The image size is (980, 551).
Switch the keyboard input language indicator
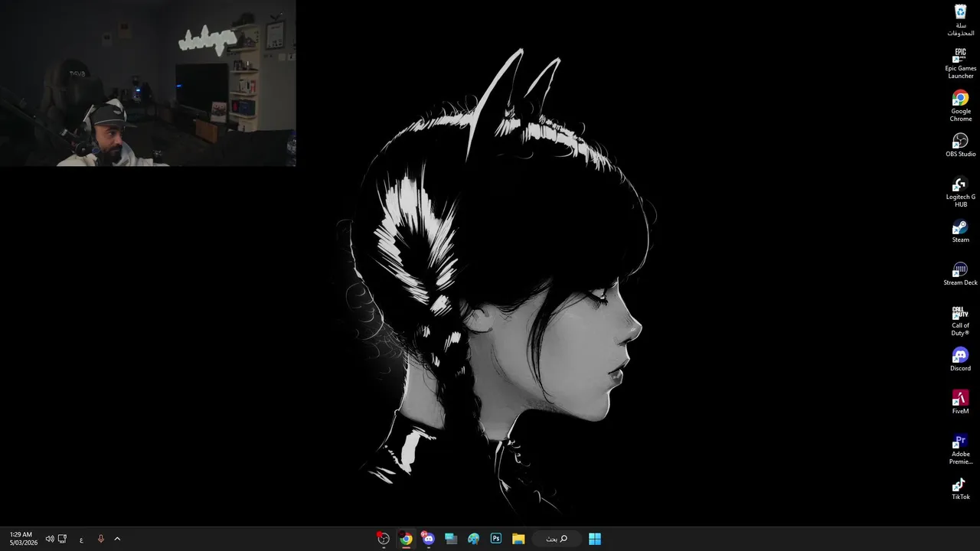[81, 539]
